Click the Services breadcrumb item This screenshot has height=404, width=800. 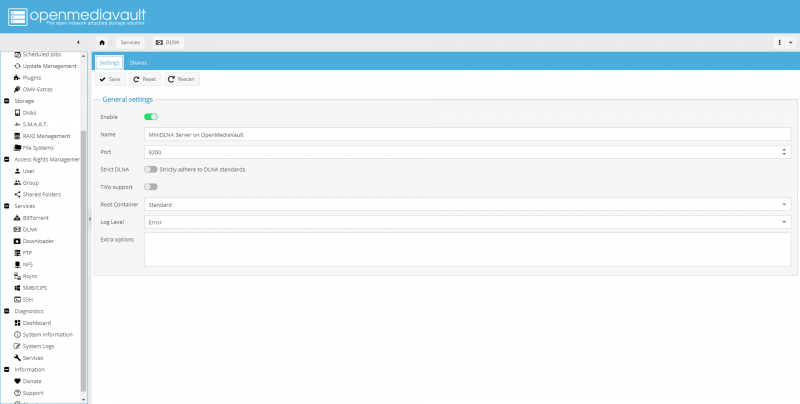click(x=130, y=42)
